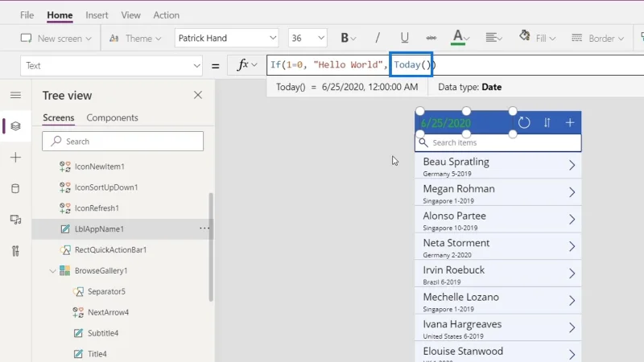Open the Theme dropdown
Viewport: 644px width, 362px height.
click(135, 38)
